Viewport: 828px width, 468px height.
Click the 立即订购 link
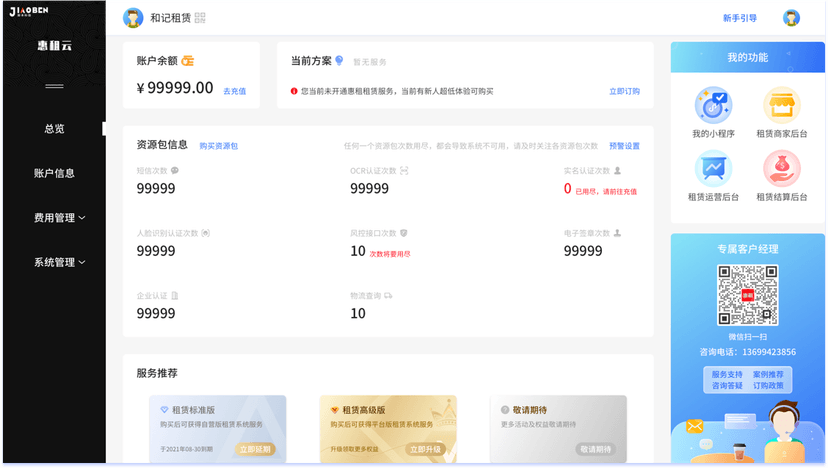coord(624,91)
